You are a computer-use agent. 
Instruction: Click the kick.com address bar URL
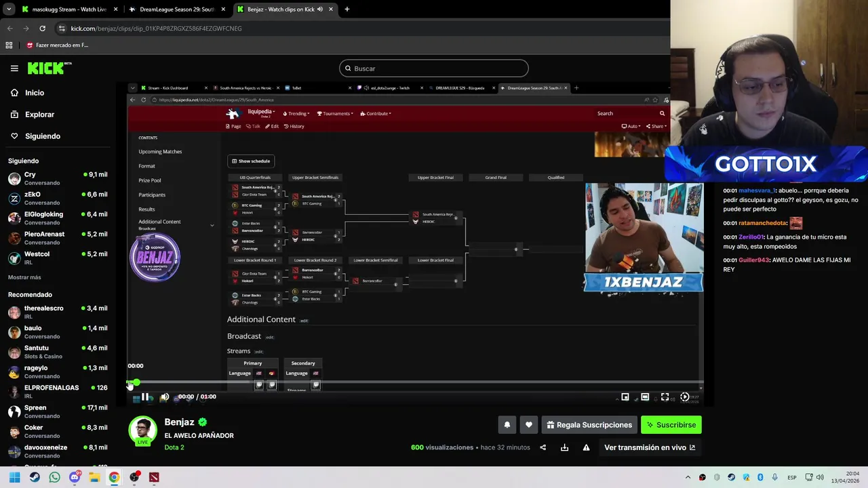(156, 28)
